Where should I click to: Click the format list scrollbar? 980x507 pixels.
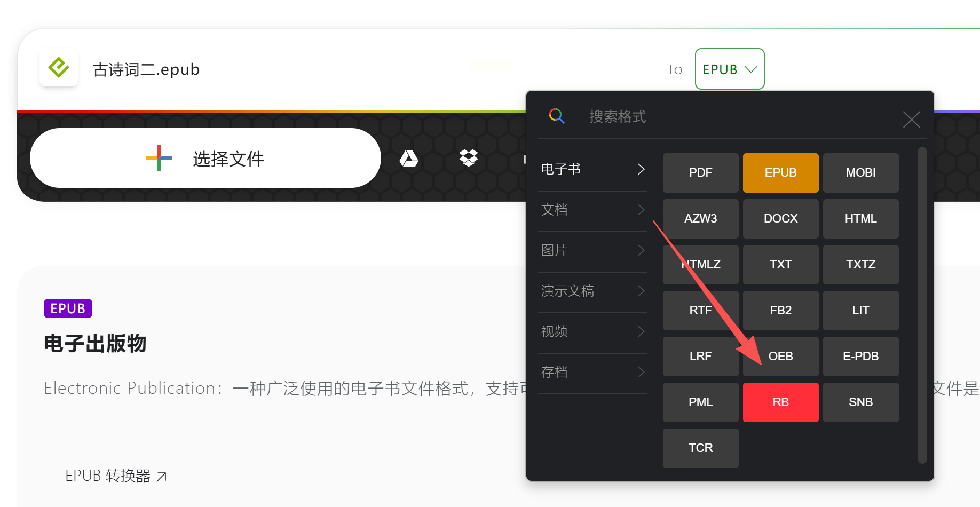(x=922, y=305)
